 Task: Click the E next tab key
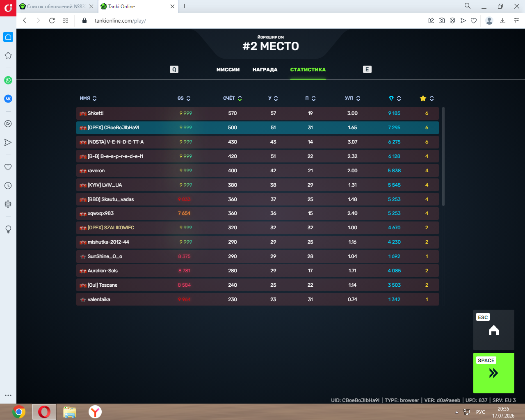coord(367,69)
